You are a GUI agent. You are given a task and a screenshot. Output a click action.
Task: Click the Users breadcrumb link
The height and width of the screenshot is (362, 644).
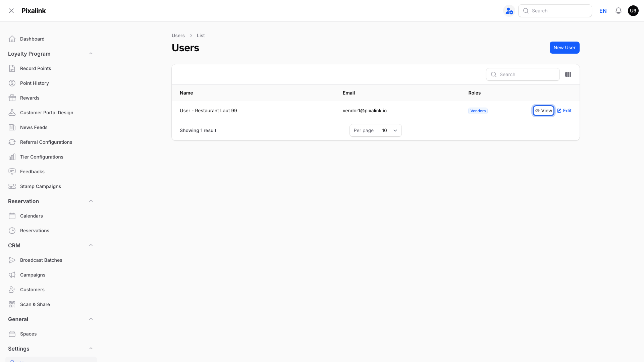click(178, 36)
